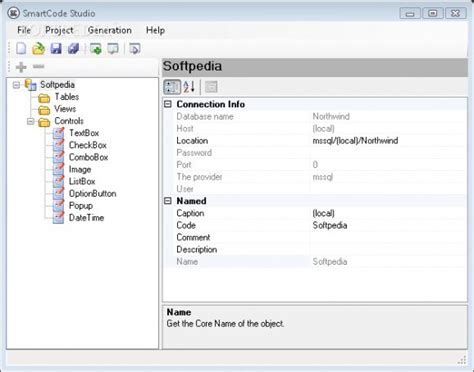Toggle the Categorized view in property grid
Viewport: 474px width, 372px height.
tap(172, 87)
